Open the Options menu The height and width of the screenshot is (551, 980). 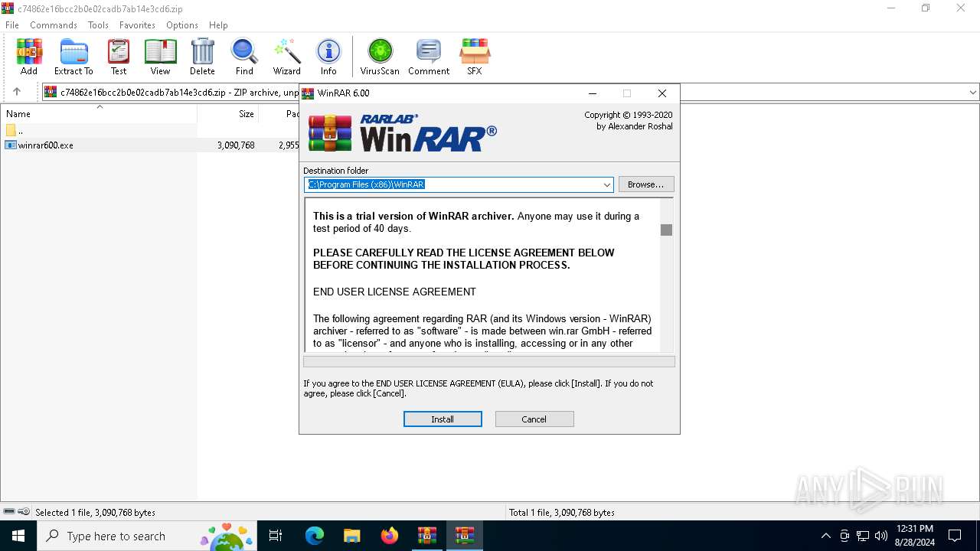point(182,24)
